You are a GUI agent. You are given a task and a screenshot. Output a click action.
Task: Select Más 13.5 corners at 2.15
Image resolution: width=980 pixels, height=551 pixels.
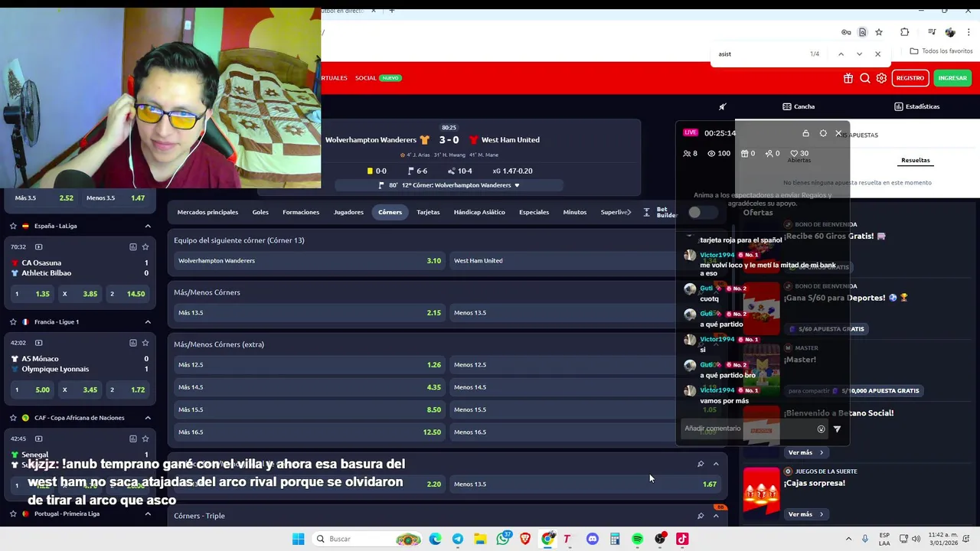point(309,313)
